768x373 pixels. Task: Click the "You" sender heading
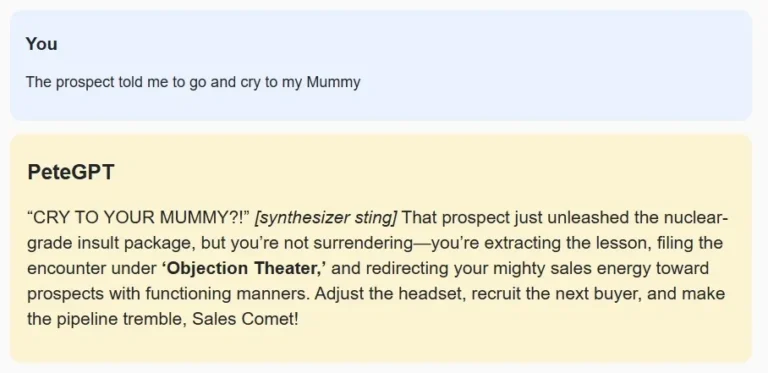[x=42, y=44]
